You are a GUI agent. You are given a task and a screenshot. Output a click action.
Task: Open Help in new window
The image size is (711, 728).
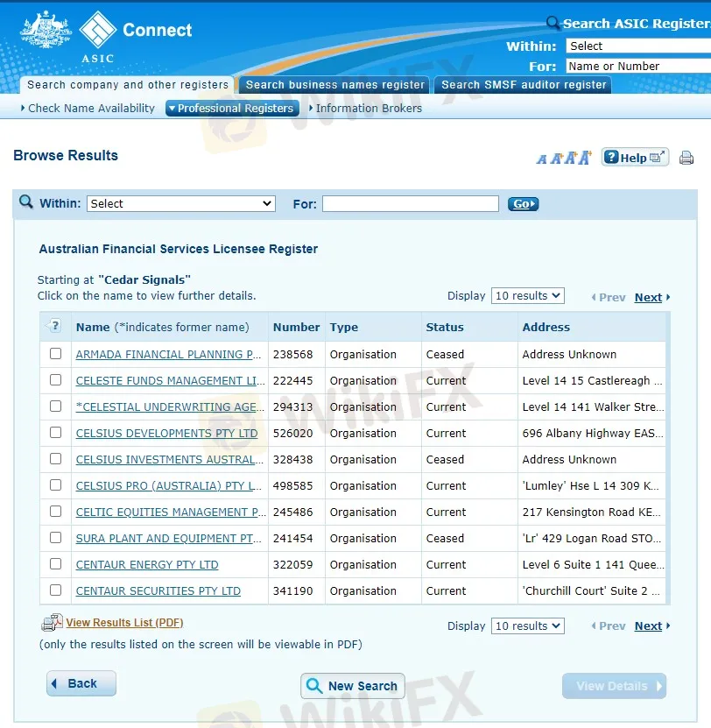point(635,158)
